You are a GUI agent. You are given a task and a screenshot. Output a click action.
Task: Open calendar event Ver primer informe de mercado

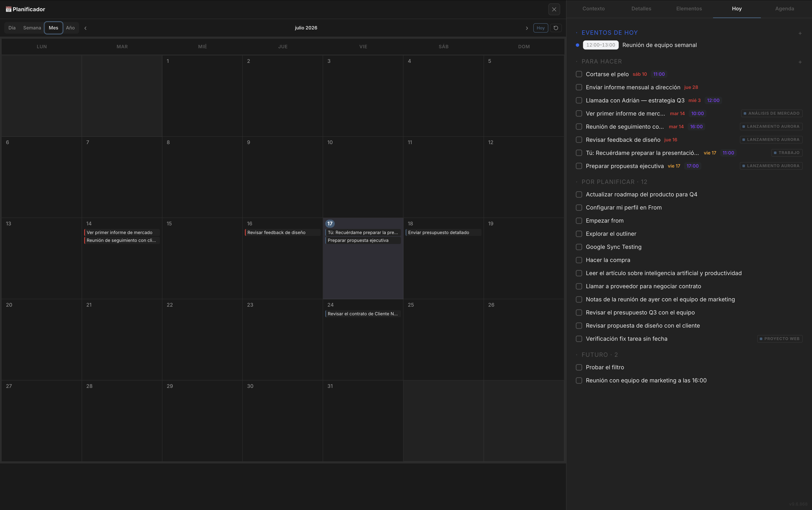(122, 232)
